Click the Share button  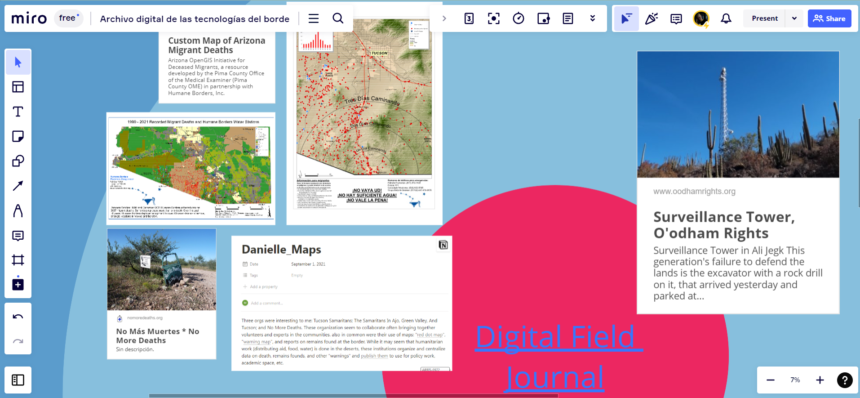[829, 19]
